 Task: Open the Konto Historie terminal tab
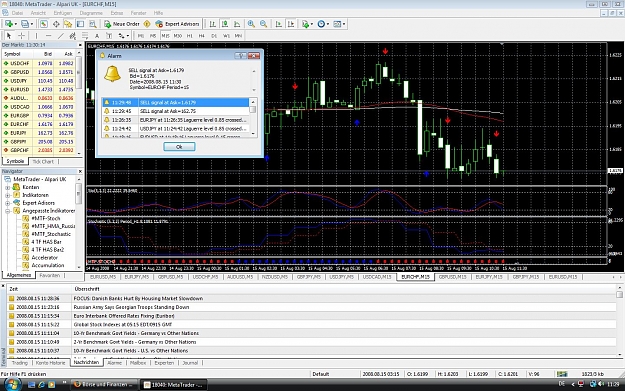(x=50, y=363)
